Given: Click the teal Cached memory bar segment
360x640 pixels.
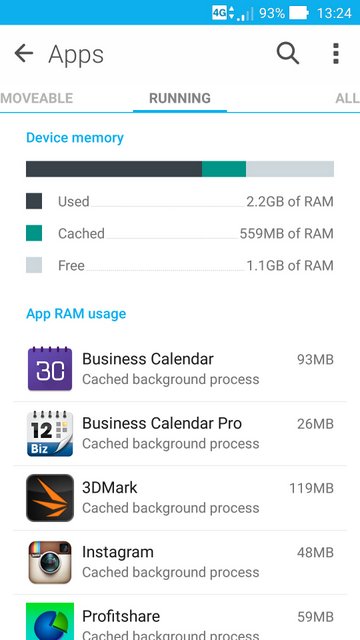Looking at the screenshot, I should pos(224,169).
